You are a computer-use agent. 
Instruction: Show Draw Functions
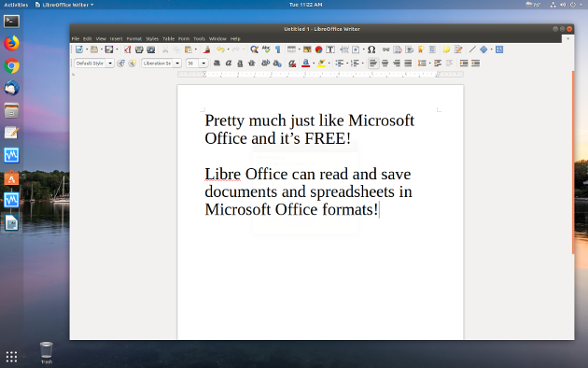(499, 50)
